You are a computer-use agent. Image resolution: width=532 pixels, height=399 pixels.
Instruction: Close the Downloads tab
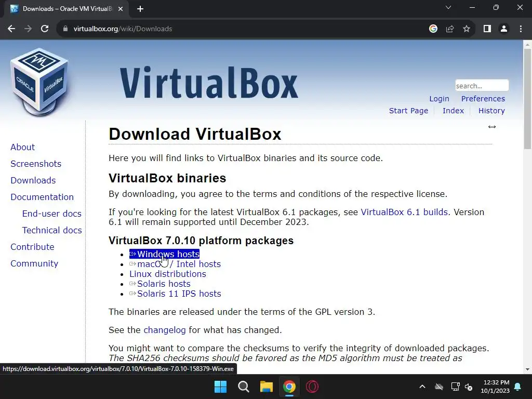[x=121, y=9]
